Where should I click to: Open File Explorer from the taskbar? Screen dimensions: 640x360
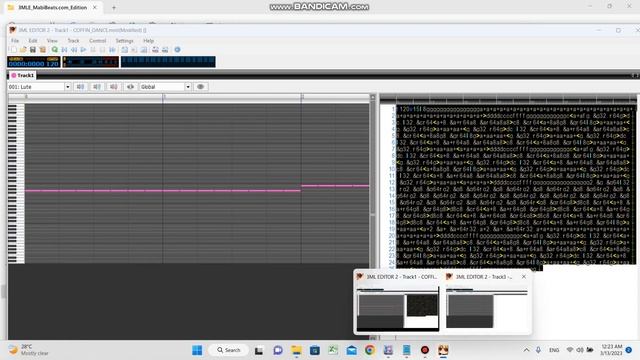coord(296,350)
